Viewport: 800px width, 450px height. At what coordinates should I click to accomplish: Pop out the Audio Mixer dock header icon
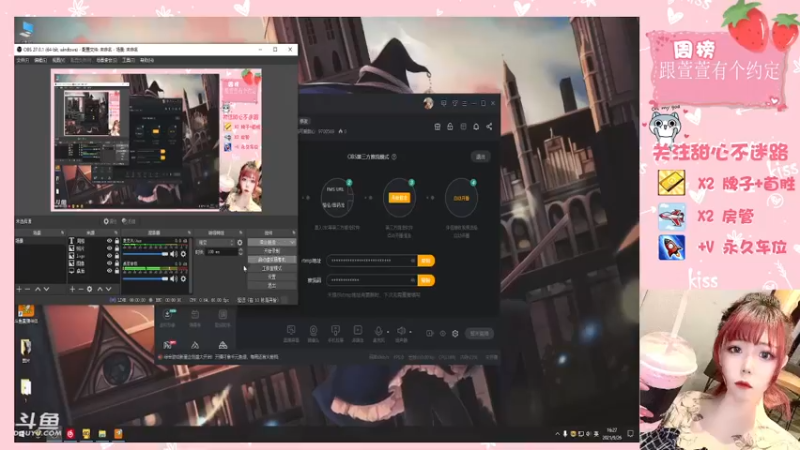pyautogui.click(x=189, y=233)
